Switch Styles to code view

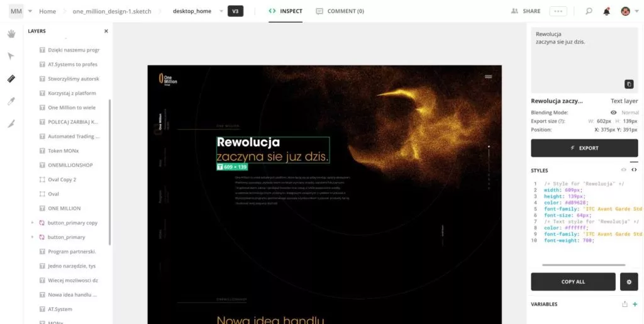[x=634, y=170]
